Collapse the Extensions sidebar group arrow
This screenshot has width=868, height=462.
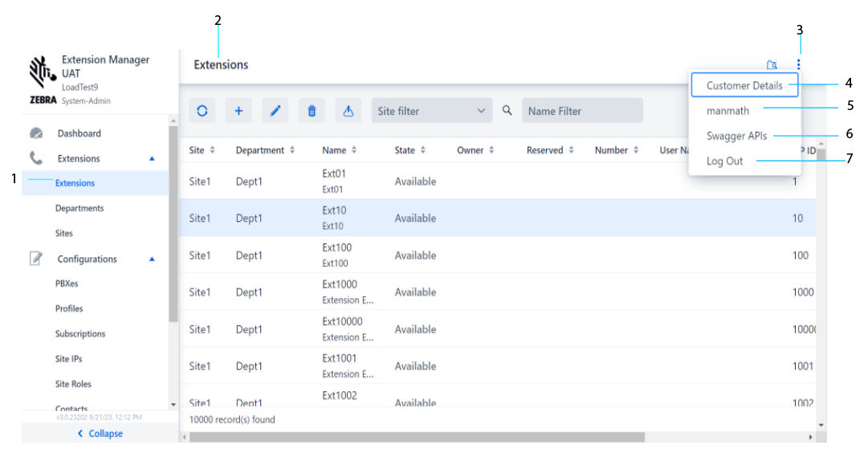[152, 158]
